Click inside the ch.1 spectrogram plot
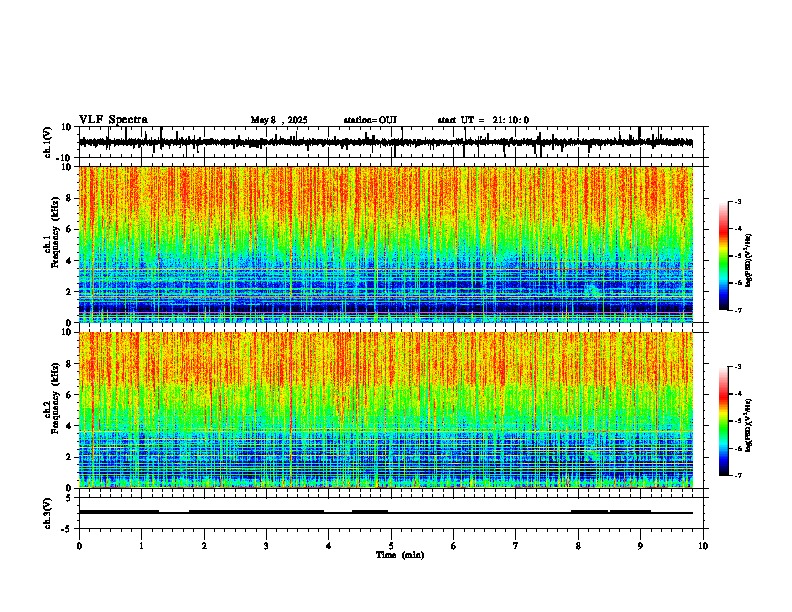Image resolution: width=792 pixels, height=612 pixels. tap(386, 244)
